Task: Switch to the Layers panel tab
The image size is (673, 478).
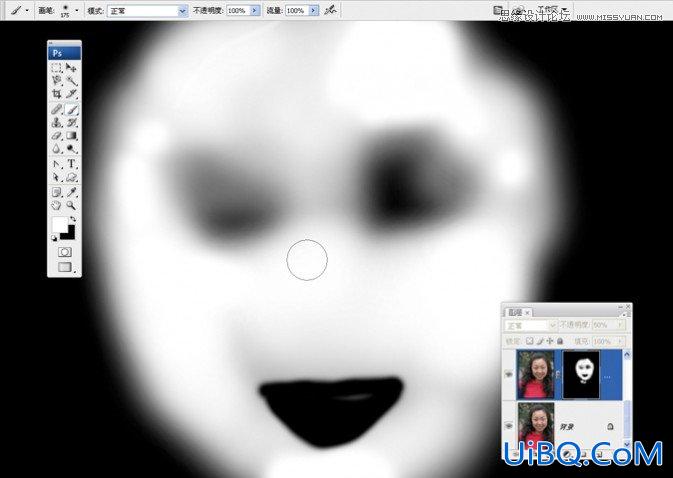Action: pos(515,312)
